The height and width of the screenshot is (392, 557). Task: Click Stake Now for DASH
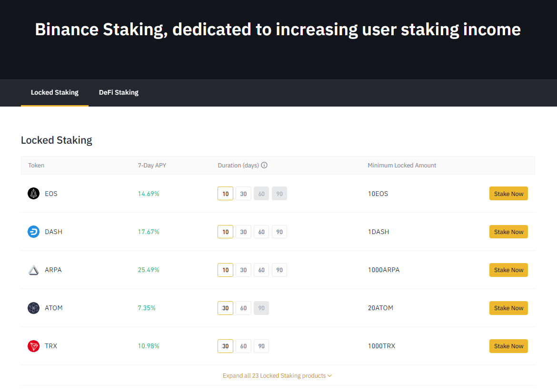[x=508, y=232]
